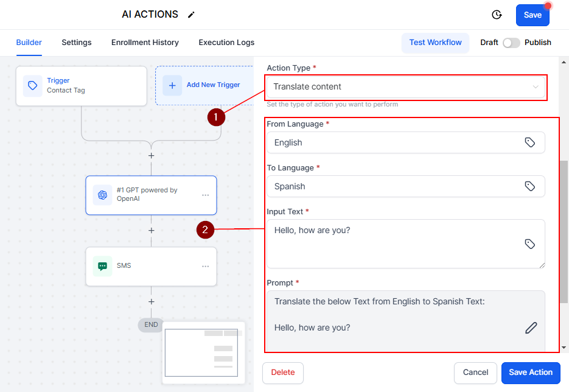
Task: Cancel editing the action
Action: 475,373
